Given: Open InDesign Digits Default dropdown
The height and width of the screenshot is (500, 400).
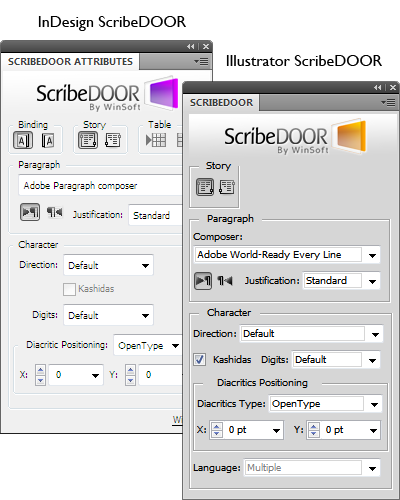Looking at the screenshot, I should pos(108,315).
